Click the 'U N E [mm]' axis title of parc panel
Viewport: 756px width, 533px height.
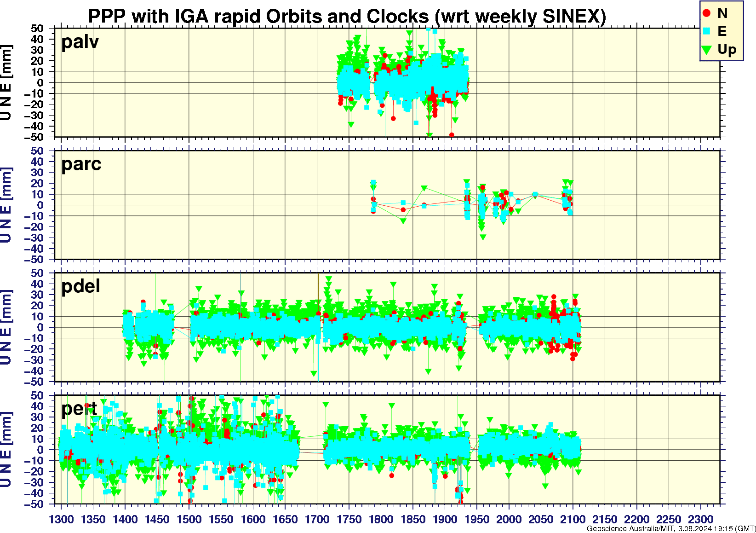click(x=6, y=205)
